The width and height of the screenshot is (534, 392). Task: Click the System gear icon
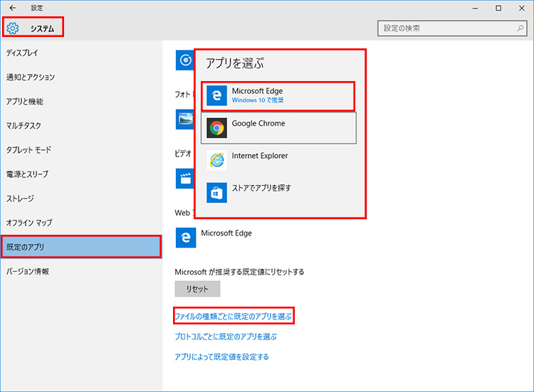pos(13,28)
